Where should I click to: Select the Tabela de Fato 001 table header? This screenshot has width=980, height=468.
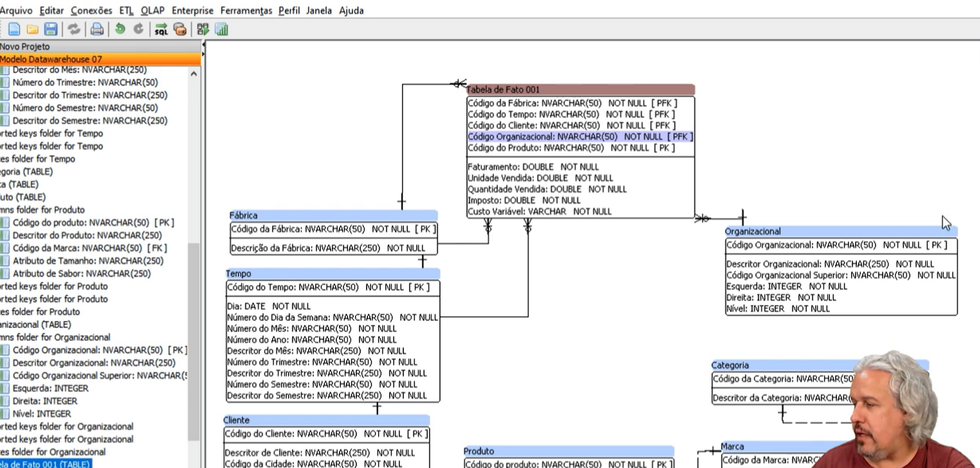click(x=581, y=90)
